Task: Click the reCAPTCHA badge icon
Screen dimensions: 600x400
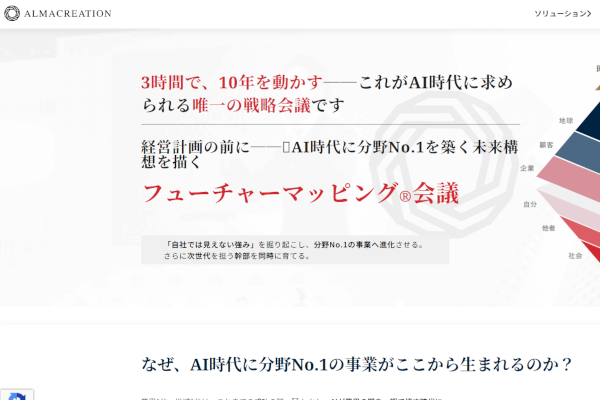Action: (17, 395)
